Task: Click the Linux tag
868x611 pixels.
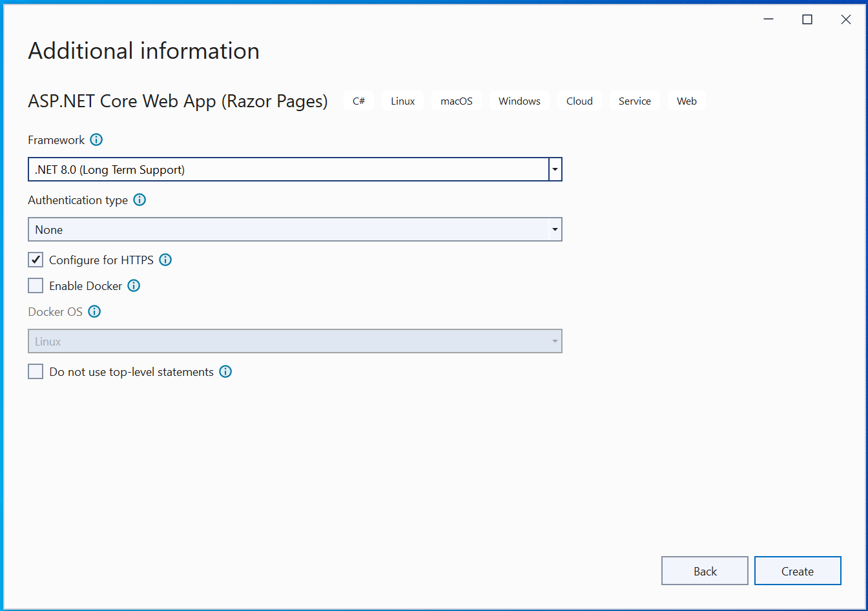Action: tap(403, 101)
